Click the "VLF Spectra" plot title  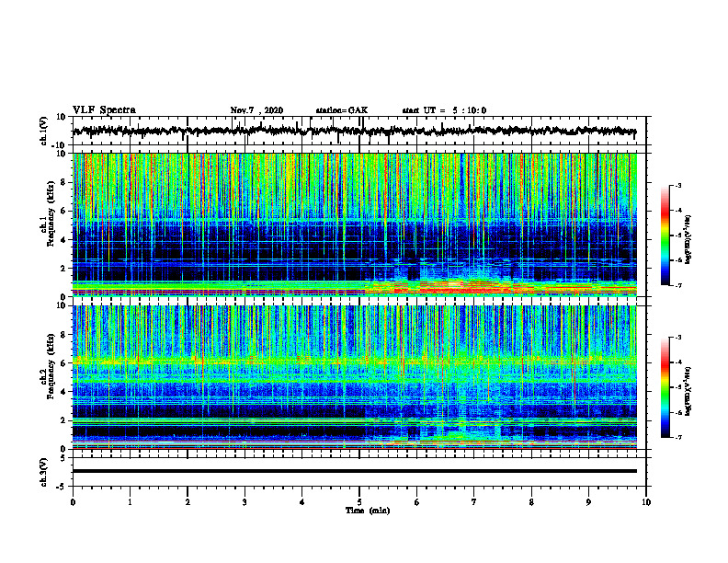[104, 110]
